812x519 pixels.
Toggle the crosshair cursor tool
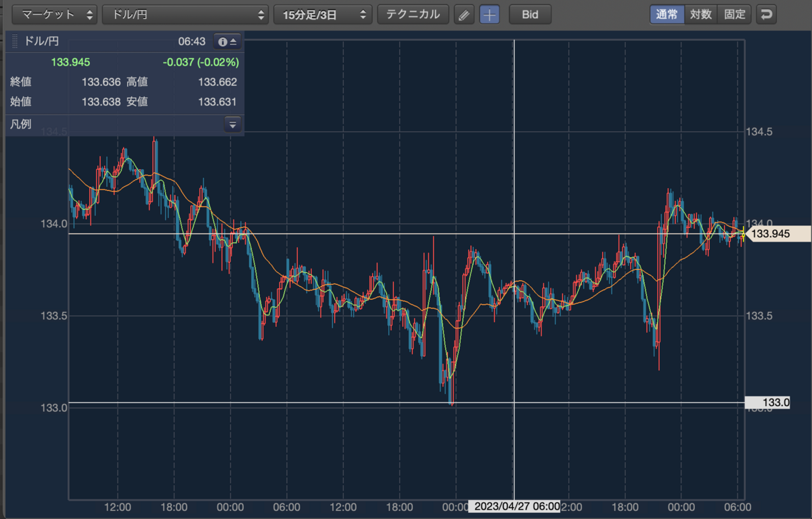(489, 14)
